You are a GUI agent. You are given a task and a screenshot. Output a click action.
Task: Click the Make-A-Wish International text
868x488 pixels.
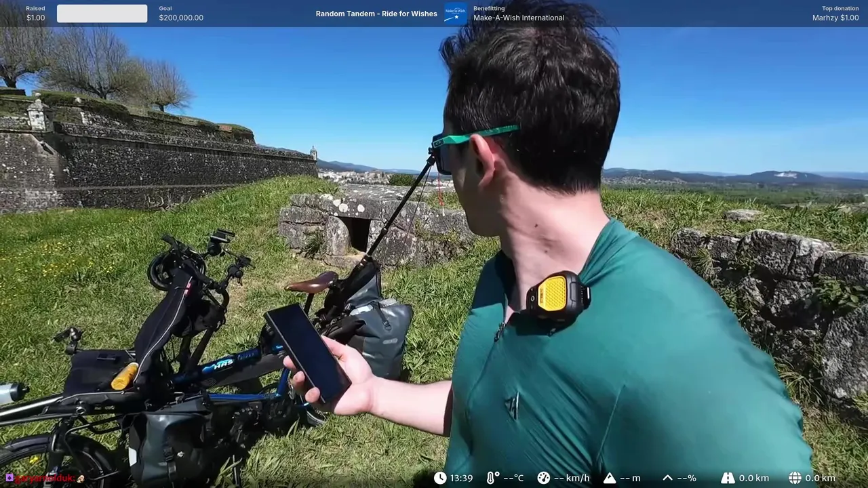tap(519, 18)
